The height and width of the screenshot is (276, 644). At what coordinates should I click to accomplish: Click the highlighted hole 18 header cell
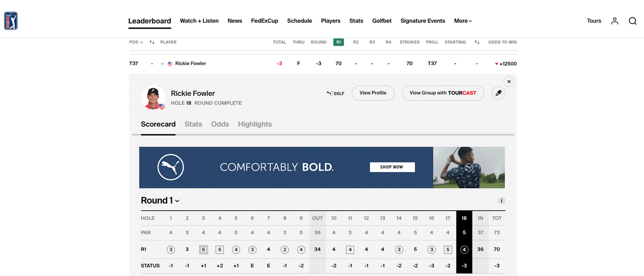coord(464,218)
